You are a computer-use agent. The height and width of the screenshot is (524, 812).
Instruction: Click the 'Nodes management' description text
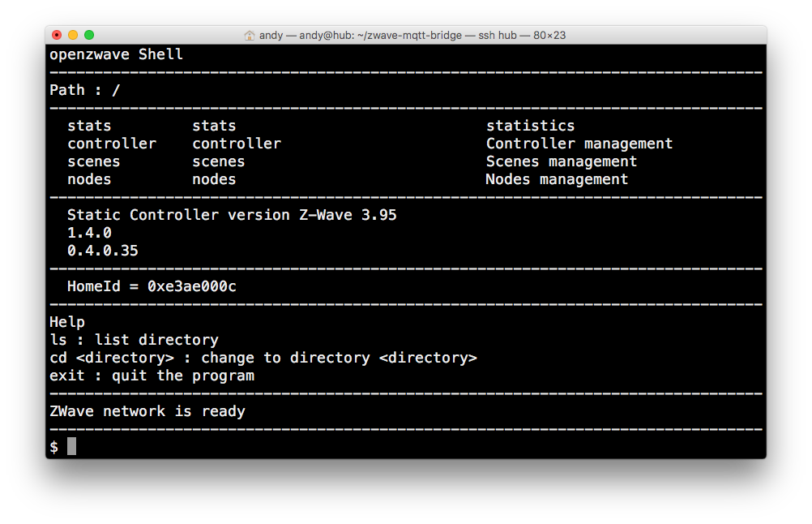(557, 179)
